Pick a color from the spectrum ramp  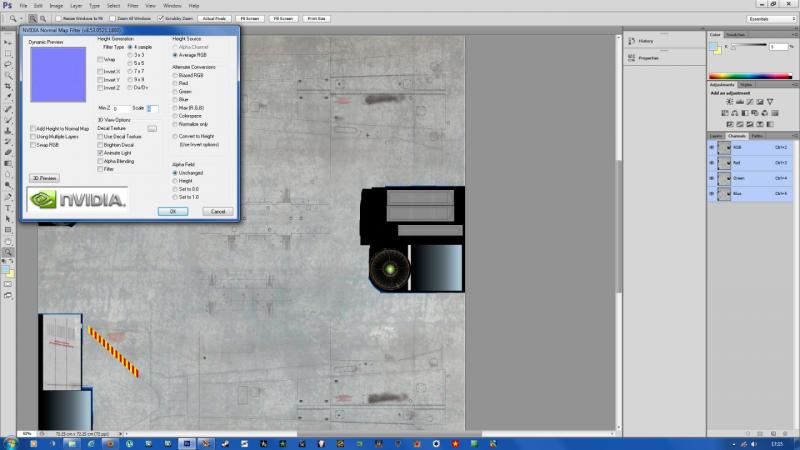[750, 76]
